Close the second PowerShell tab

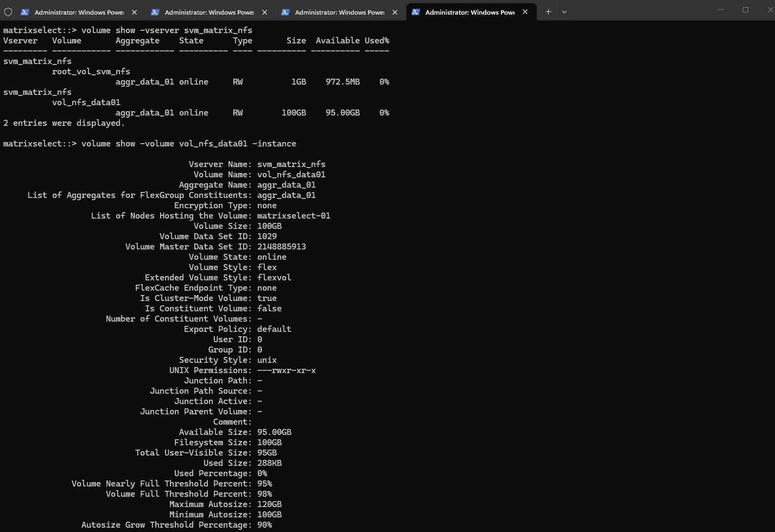(x=264, y=12)
